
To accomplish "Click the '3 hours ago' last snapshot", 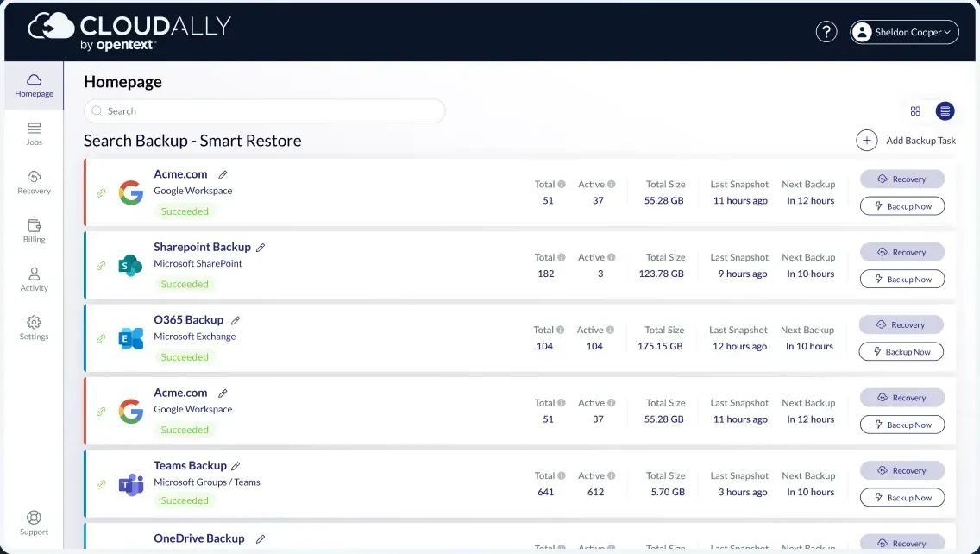I will [743, 492].
